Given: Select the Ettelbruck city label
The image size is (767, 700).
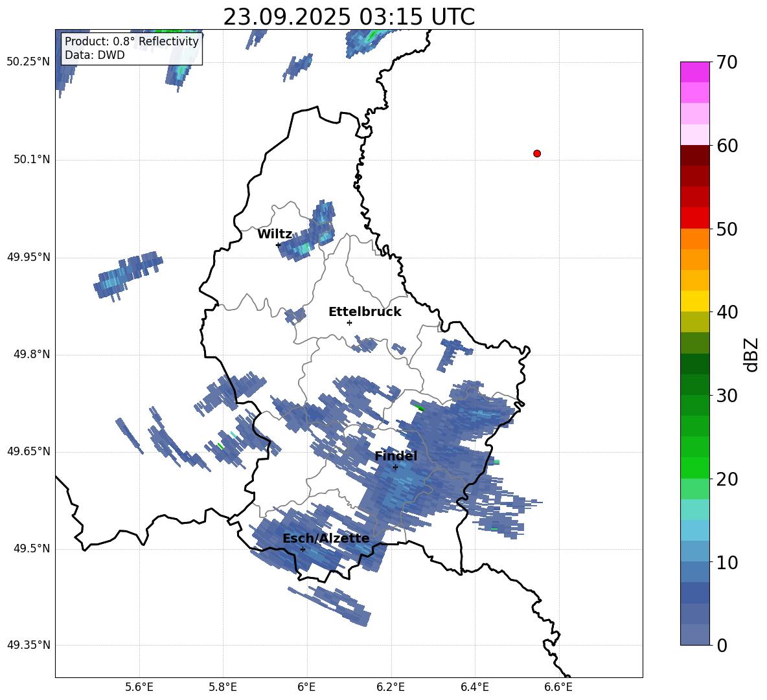Looking at the screenshot, I should pyautogui.click(x=365, y=312).
